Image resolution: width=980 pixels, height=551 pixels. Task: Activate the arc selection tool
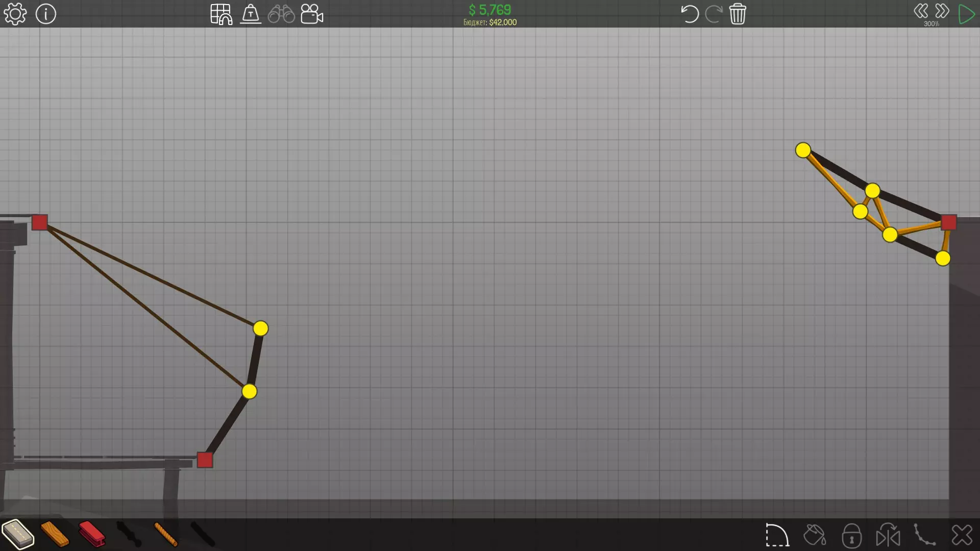(x=777, y=535)
